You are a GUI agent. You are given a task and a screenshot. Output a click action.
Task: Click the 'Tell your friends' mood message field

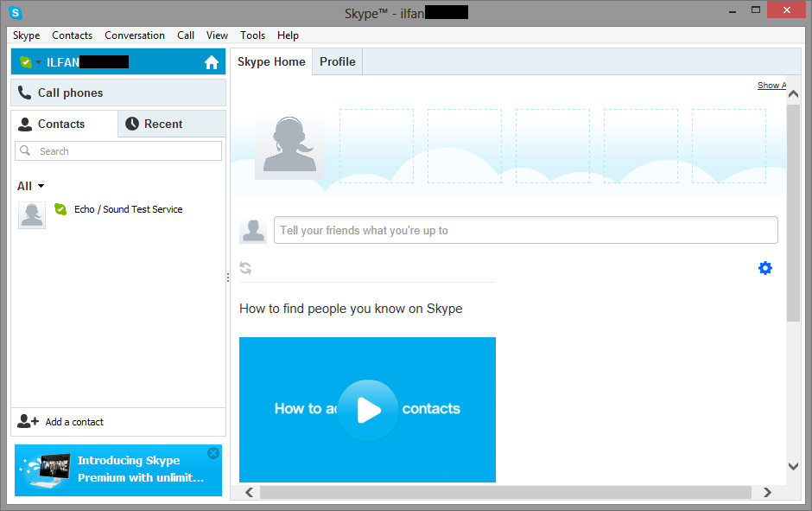pyautogui.click(x=525, y=230)
